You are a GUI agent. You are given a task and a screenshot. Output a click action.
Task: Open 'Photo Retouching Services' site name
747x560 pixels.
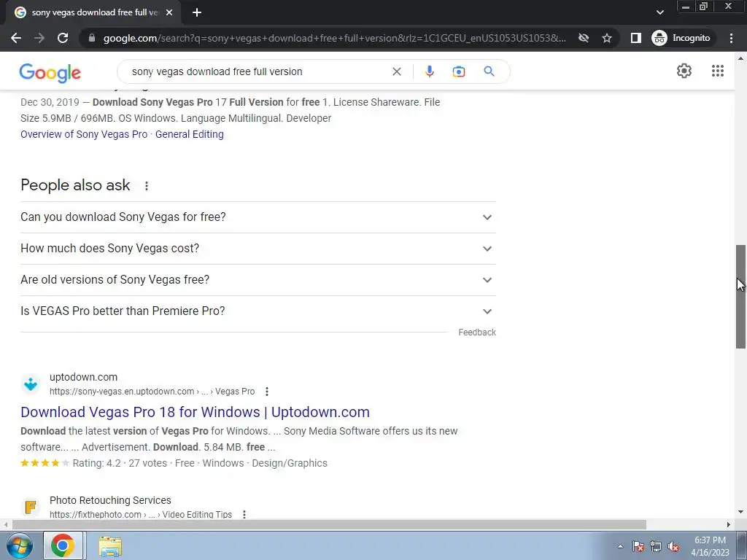110,500
